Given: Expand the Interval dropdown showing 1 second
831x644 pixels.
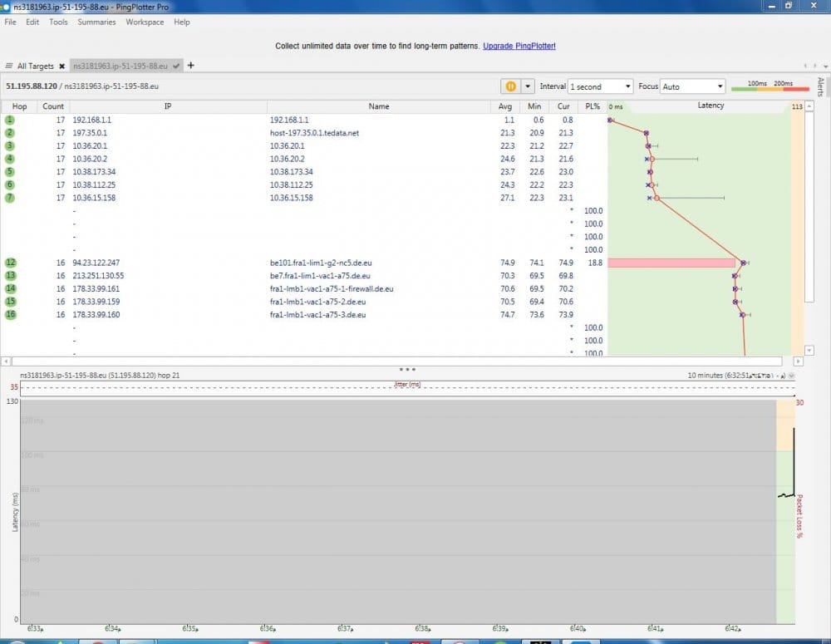Looking at the screenshot, I should (x=600, y=86).
